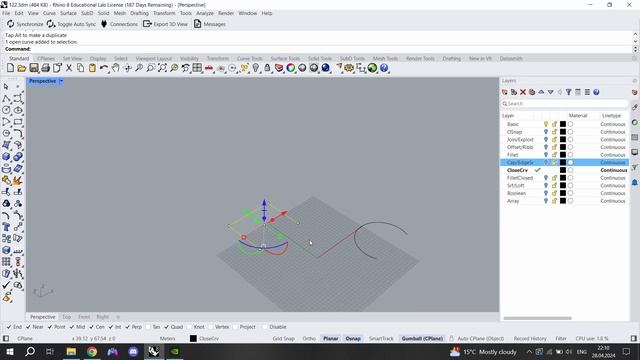Open the Surface menu

(68, 13)
